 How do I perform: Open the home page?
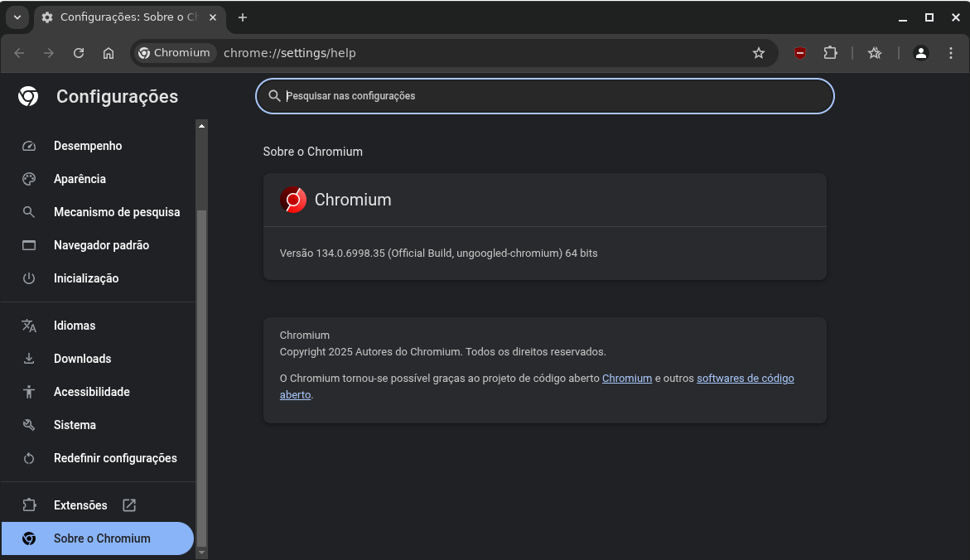[x=109, y=53]
